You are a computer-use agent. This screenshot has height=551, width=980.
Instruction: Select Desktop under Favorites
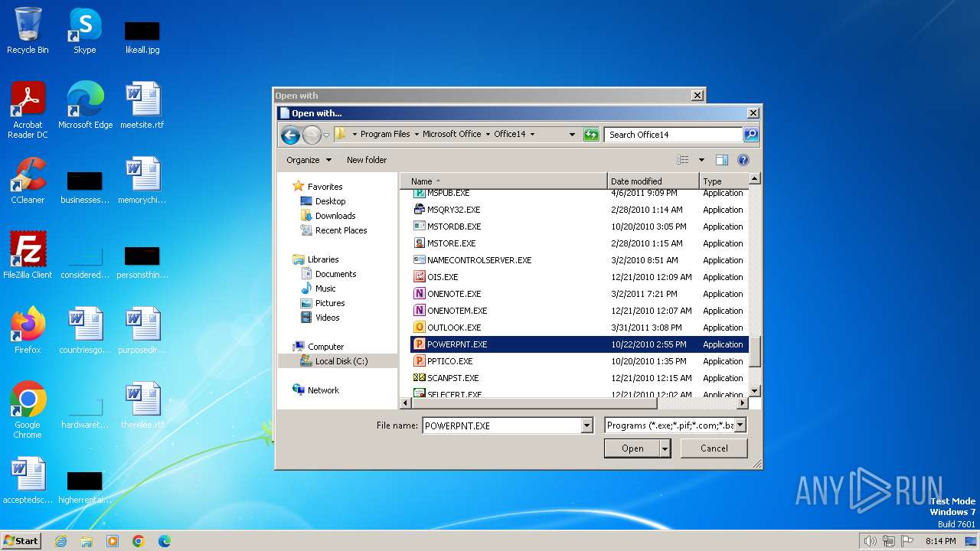(x=330, y=201)
